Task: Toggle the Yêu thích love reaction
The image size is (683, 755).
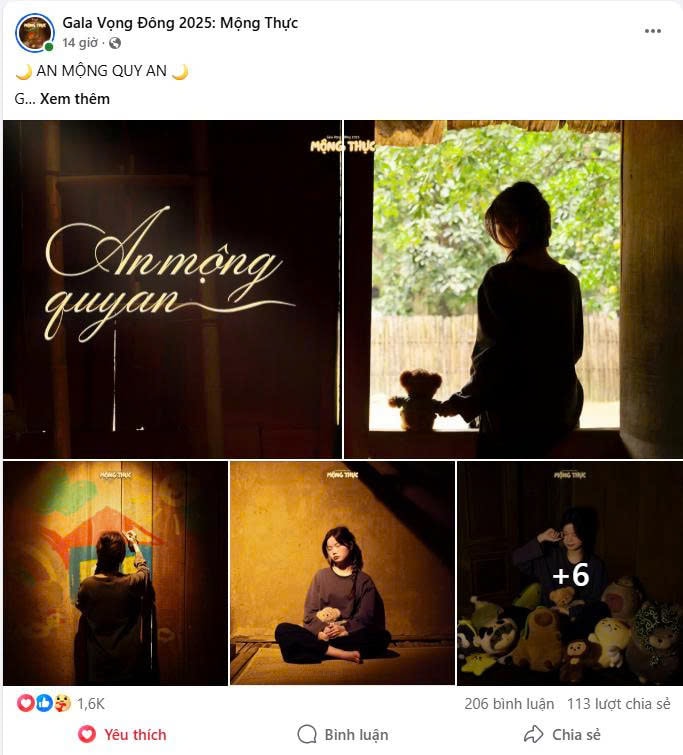Action: tap(122, 734)
